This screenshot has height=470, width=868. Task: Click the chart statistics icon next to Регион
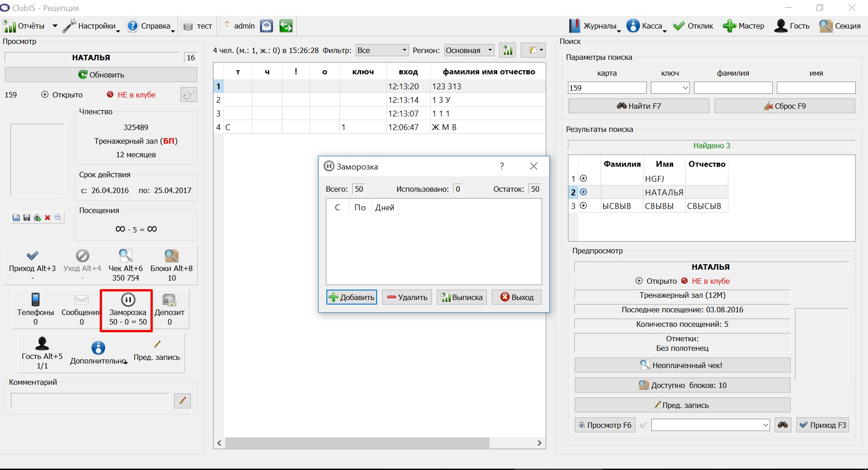[x=508, y=50]
